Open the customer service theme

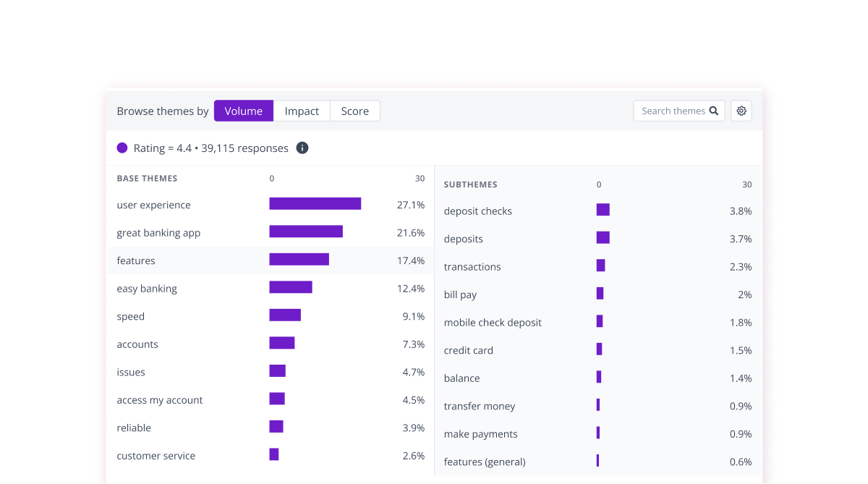pos(156,455)
